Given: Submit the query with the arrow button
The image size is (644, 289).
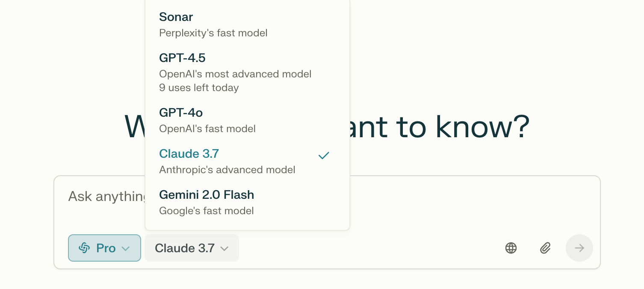Looking at the screenshot, I should point(579,248).
